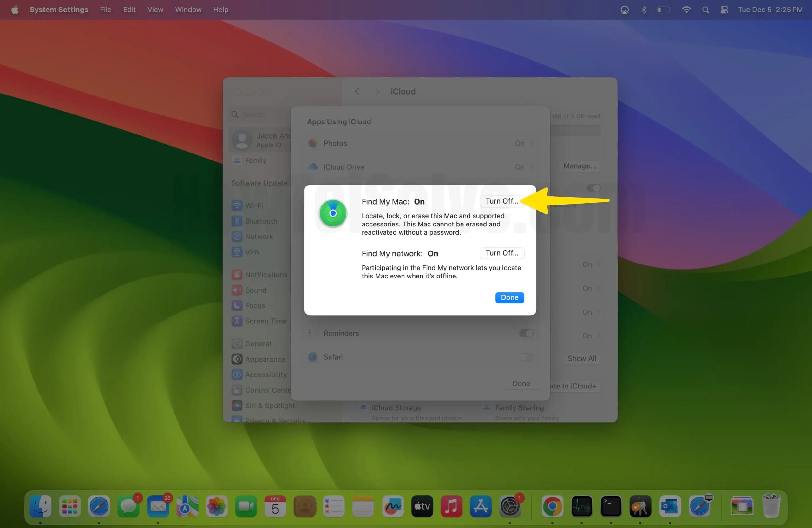Open Safari from the Dock
The width and height of the screenshot is (812, 528).
tap(99, 506)
